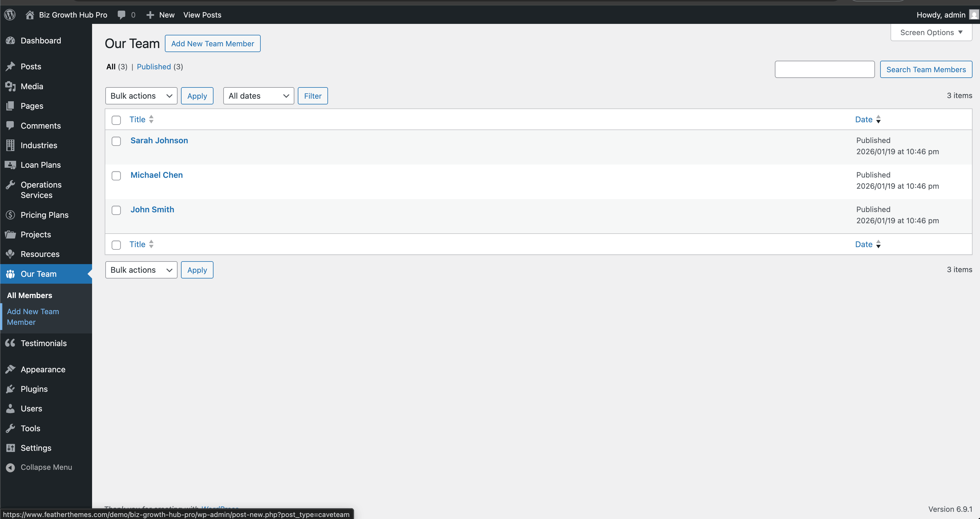Select the Loan Plans icon
Image resolution: width=980 pixels, height=519 pixels.
tap(10, 165)
